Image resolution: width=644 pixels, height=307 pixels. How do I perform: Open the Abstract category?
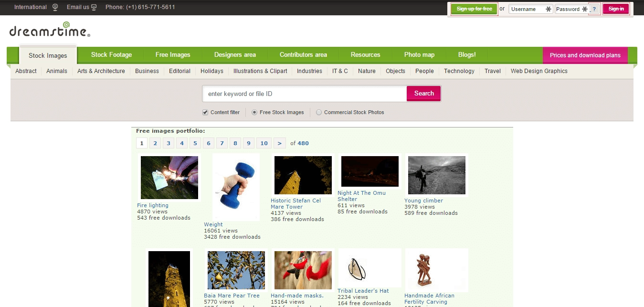[x=26, y=71]
